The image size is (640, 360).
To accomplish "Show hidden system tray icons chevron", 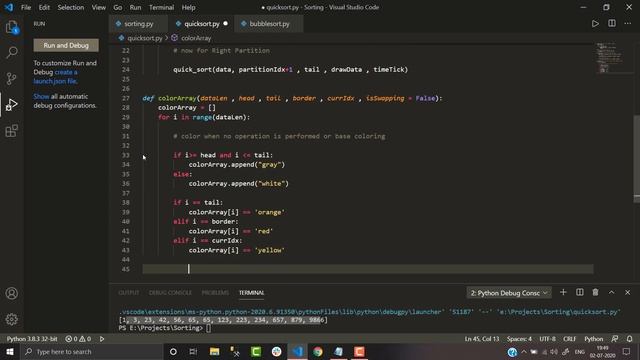I will [x=524, y=351].
